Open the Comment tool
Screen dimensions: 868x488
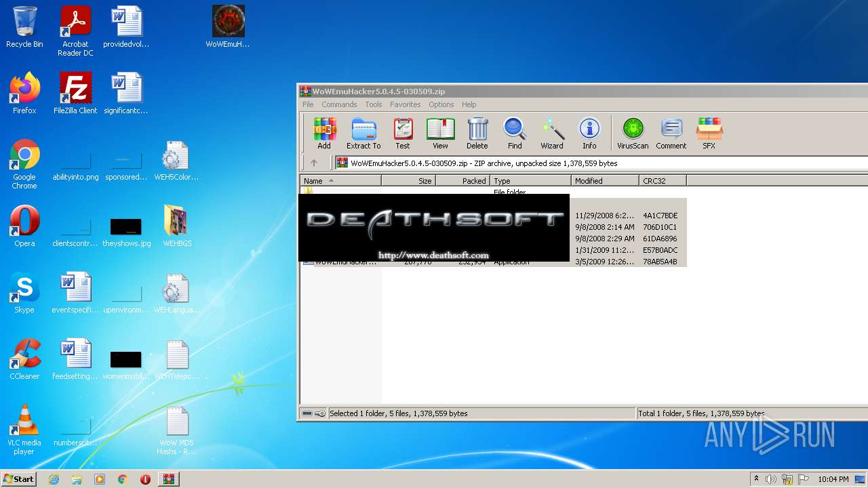coord(671,133)
